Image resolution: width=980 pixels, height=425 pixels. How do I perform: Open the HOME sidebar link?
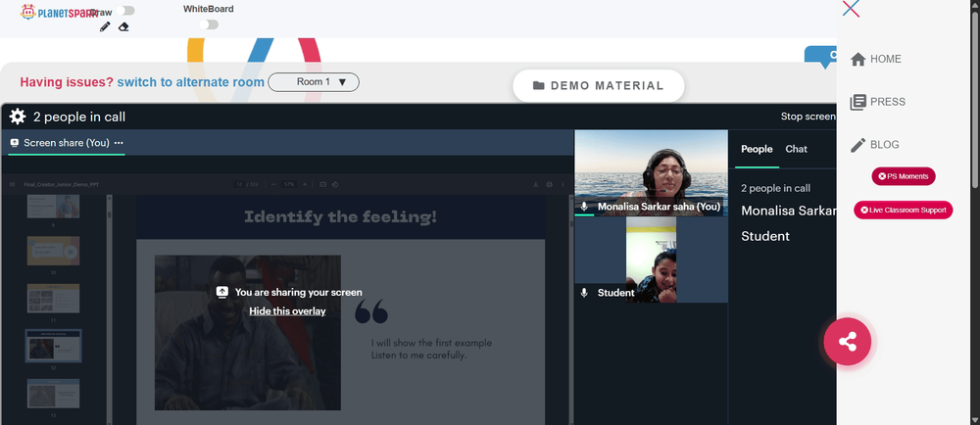pyautogui.click(x=875, y=60)
